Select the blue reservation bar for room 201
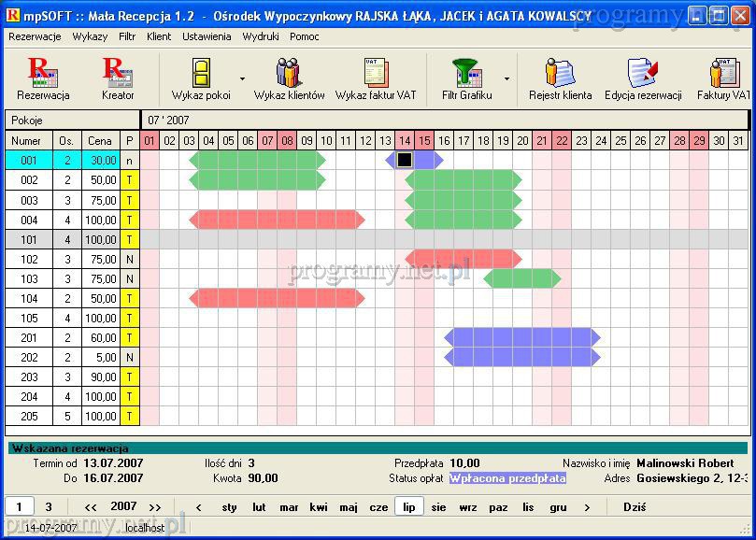The image size is (756, 540). [521, 337]
